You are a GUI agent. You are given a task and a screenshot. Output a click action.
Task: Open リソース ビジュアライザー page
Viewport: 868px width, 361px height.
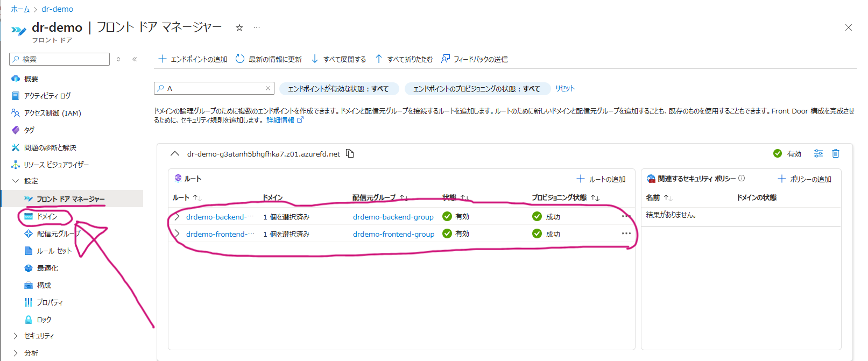coord(56,165)
